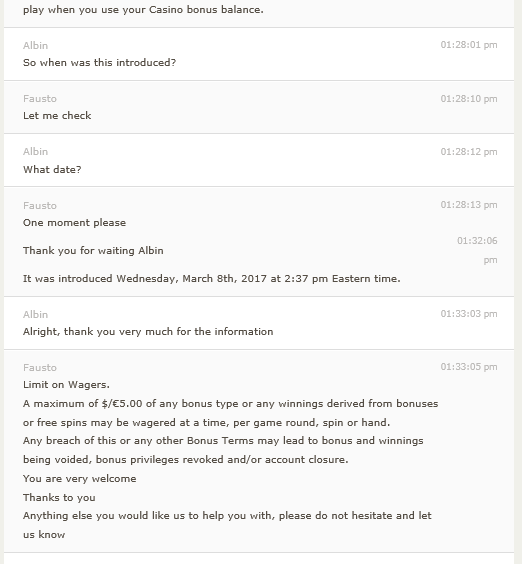Viewport: 522px width, 564px height.
Task: Click the 'Thanks to you' line
Action: coord(59,497)
